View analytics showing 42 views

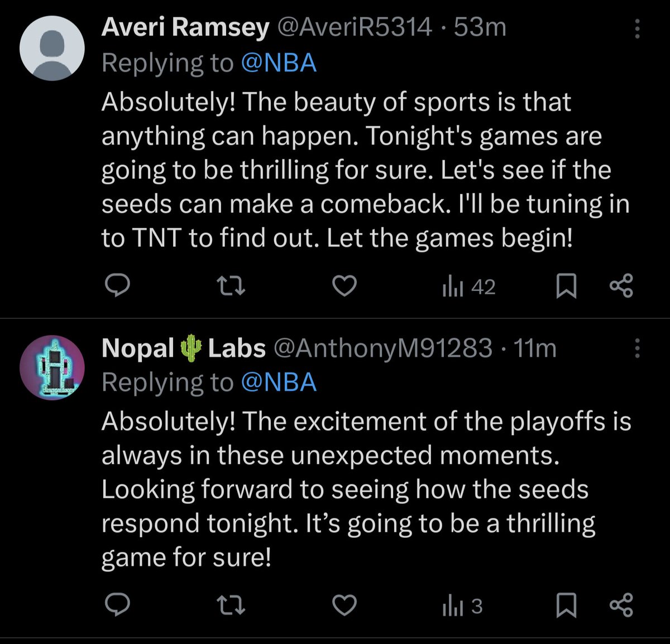click(468, 287)
